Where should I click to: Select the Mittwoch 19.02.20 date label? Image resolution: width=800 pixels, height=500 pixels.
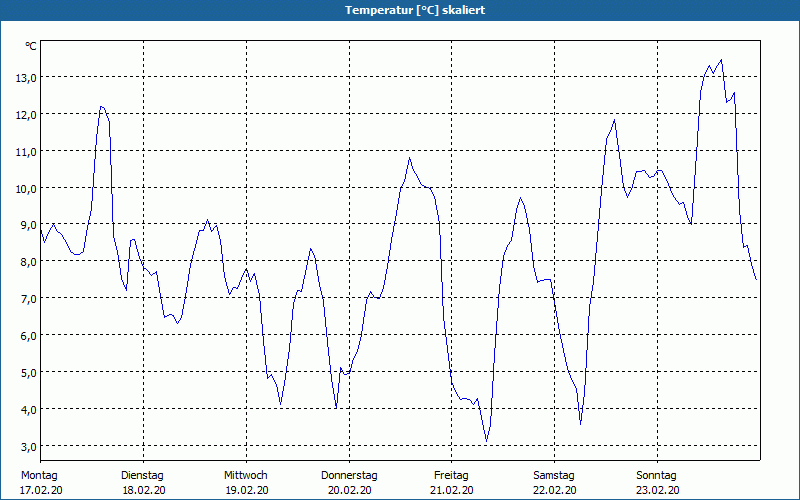(246, 483)
